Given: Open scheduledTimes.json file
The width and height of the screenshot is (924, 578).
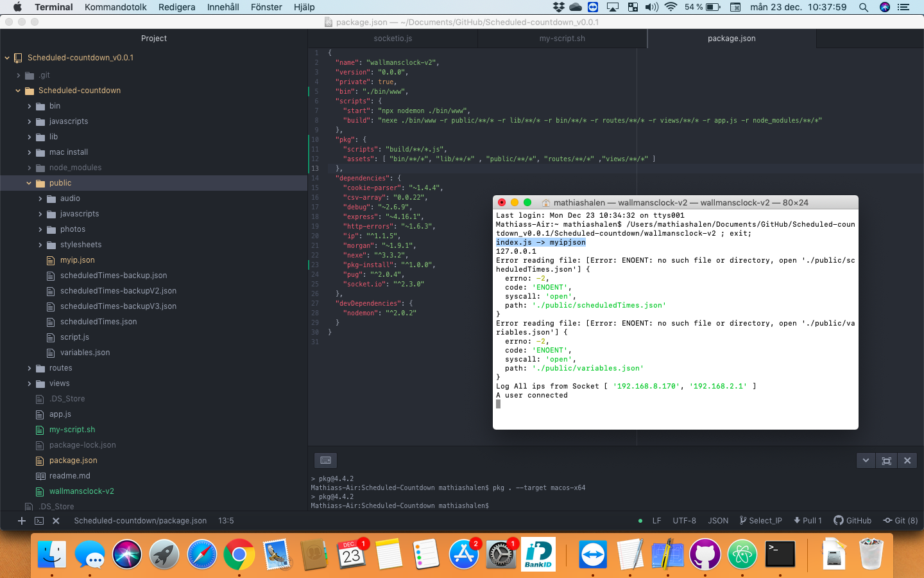Looking at the screenshot, I should tap(98, 322).
